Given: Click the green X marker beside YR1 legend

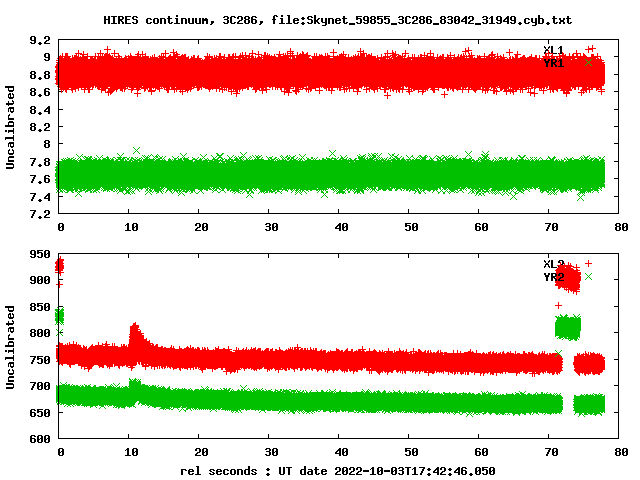Looking at the screenshot, I should coord(588,62).
